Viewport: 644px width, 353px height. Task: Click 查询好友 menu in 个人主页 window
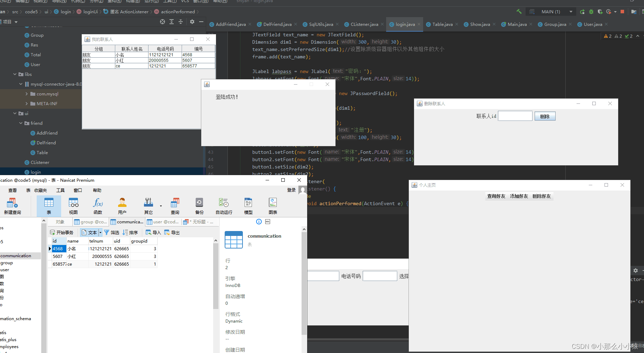(496, 196)
